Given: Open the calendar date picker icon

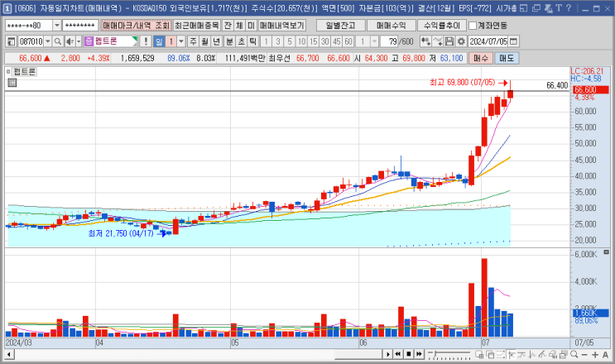Looking at the screenshot, I should click(x=513, y=41).
